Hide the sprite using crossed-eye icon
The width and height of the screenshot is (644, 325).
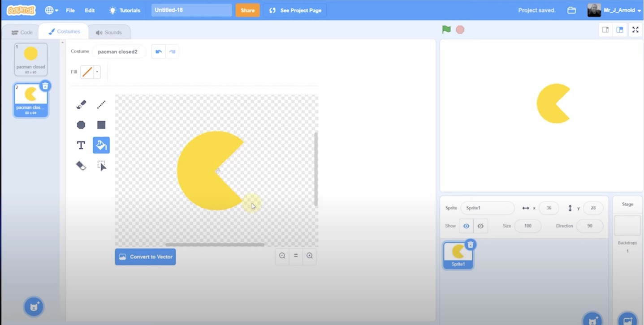480,226
